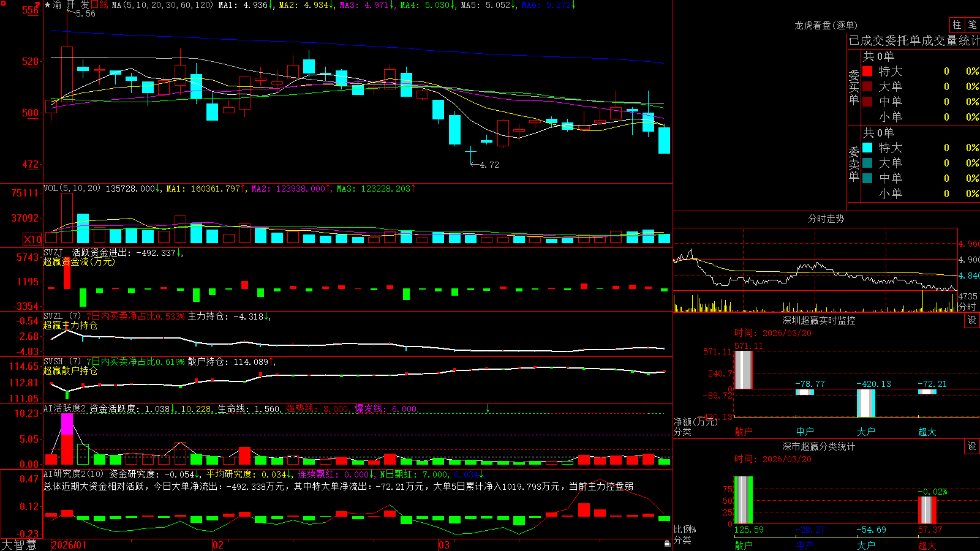The image size is (980, 551).
Task: Click the red question mark icon
Action: (x=37, y=5)
